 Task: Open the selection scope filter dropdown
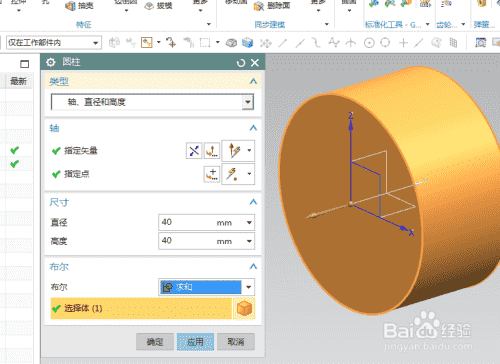click(54, 43)
